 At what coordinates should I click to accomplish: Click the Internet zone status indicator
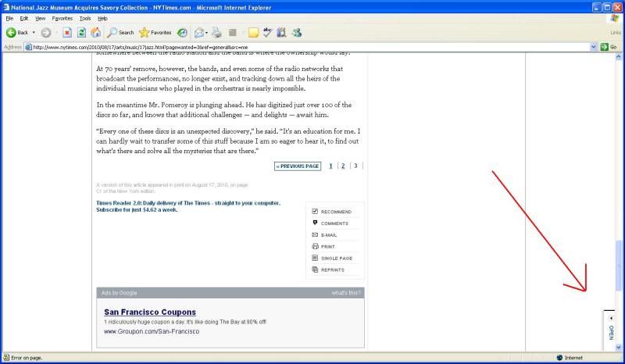[x=570, y=358]
